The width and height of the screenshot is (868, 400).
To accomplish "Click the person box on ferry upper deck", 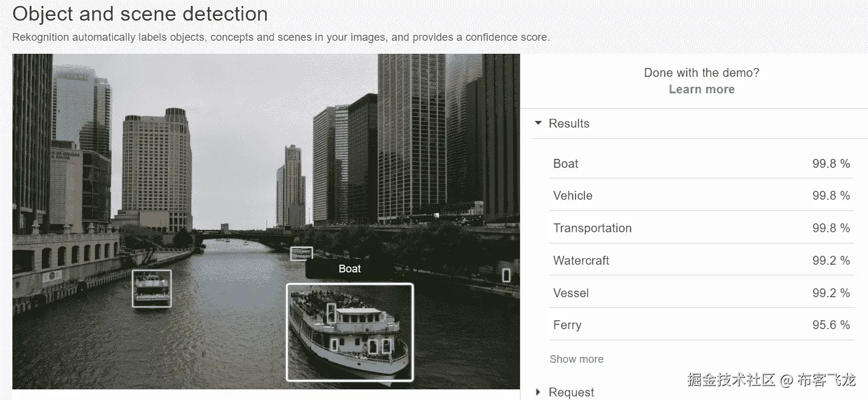I will [331, 313].
